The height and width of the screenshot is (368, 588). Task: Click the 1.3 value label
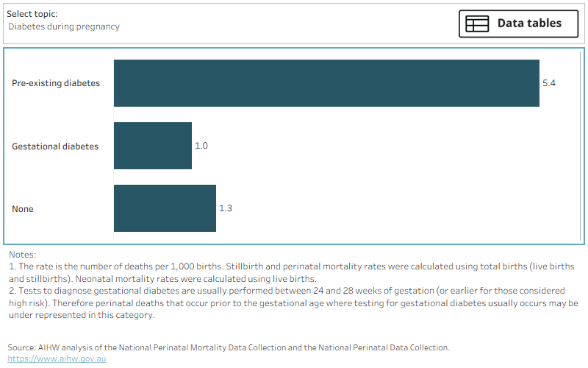coord(226,208)
